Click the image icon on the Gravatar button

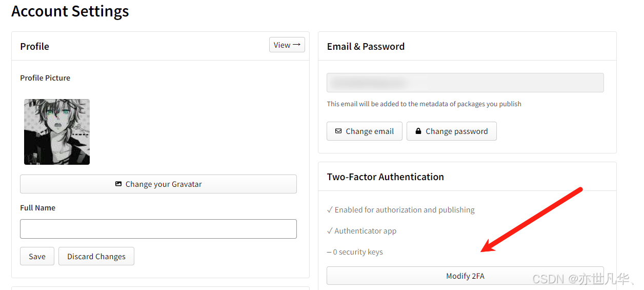pos(118,184)
